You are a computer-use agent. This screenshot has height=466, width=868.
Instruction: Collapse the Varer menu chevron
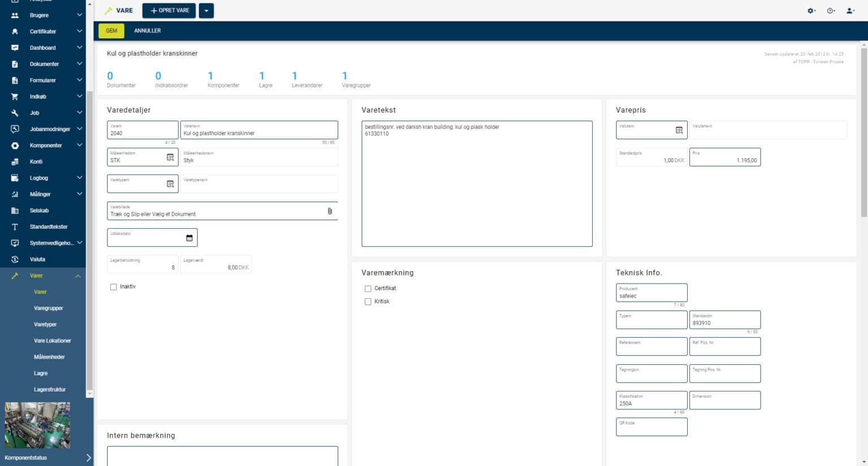pyautogui.click(x=78, y=276)
